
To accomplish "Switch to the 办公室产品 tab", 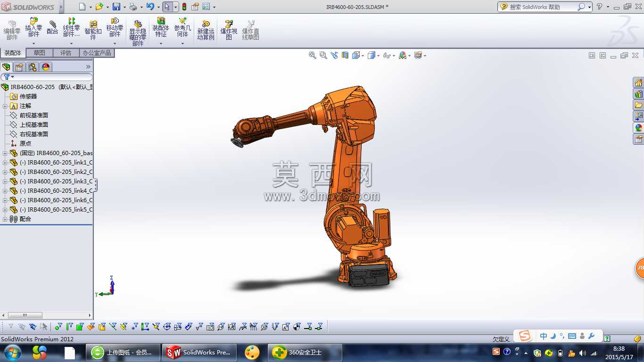I will [x=97, y=53].
